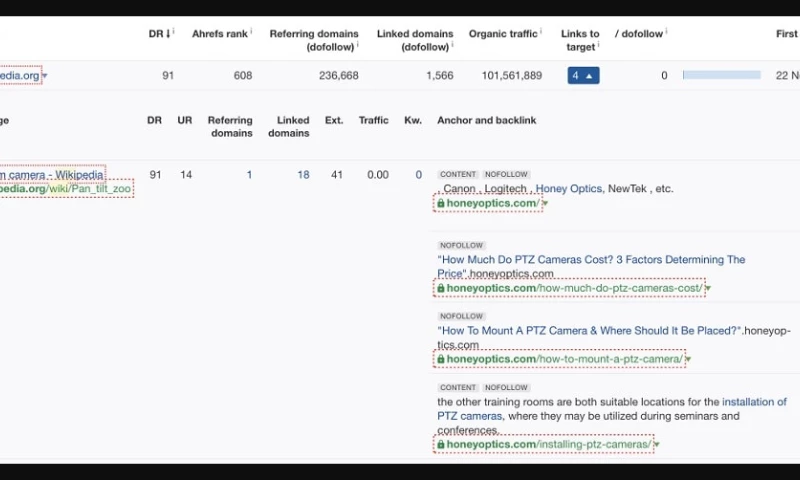Click referring domains value 236,668

click(x=339, y=75)
